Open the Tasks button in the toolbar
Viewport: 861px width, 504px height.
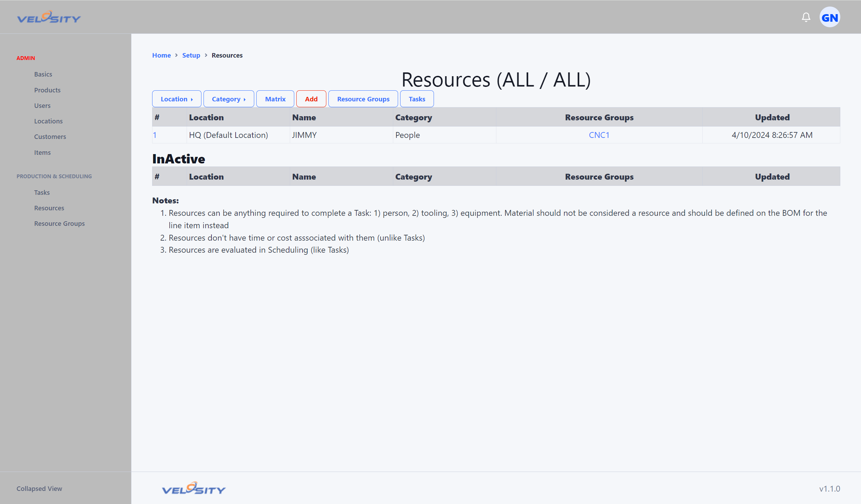(417, 99)
